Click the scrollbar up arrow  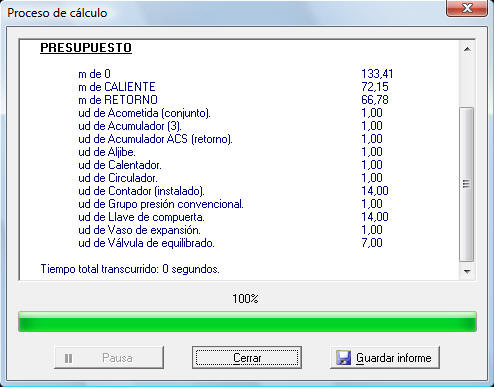(x=467, y=49)
